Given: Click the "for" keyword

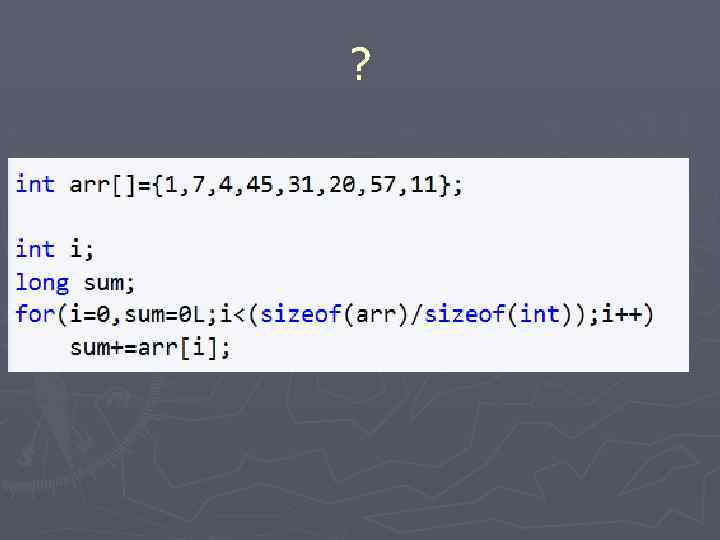Looking at the screenshot, I should (35, 315).
